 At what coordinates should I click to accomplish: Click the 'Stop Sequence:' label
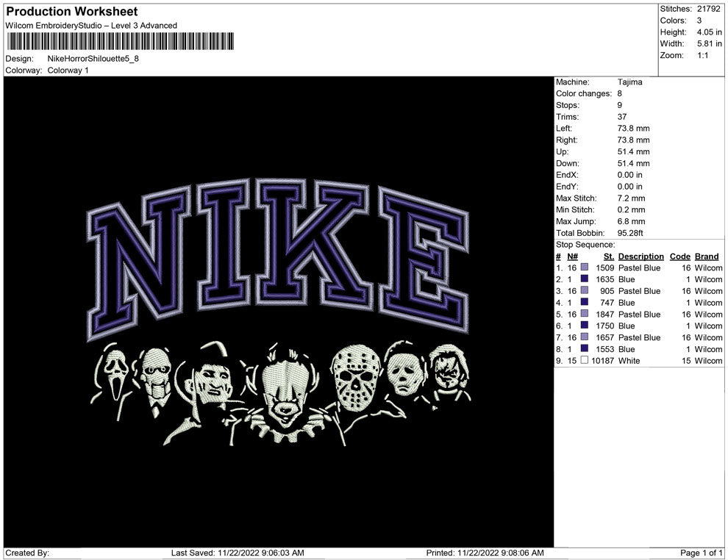point(585,245)
